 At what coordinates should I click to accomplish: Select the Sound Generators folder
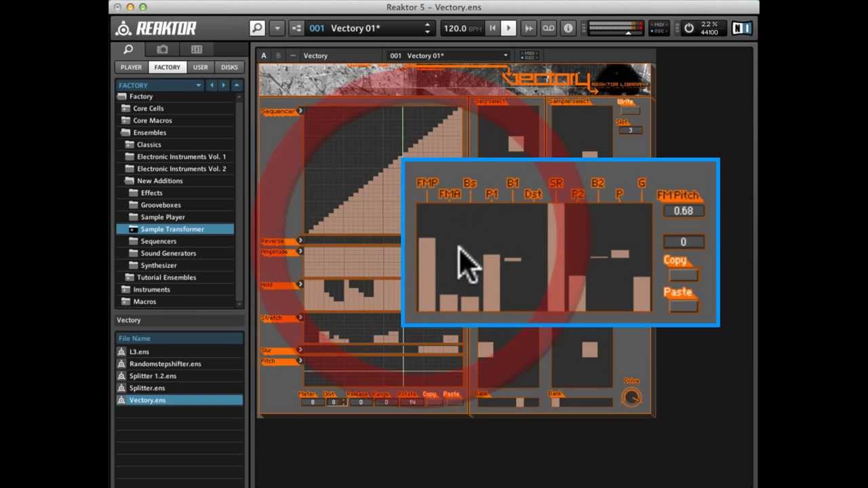tap(168, 253)
